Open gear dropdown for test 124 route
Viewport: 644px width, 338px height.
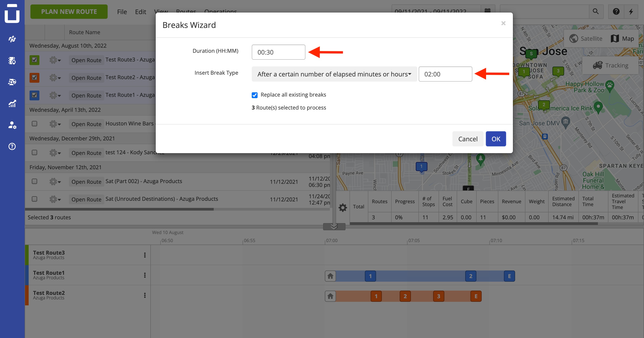click(x=55, y=153)
